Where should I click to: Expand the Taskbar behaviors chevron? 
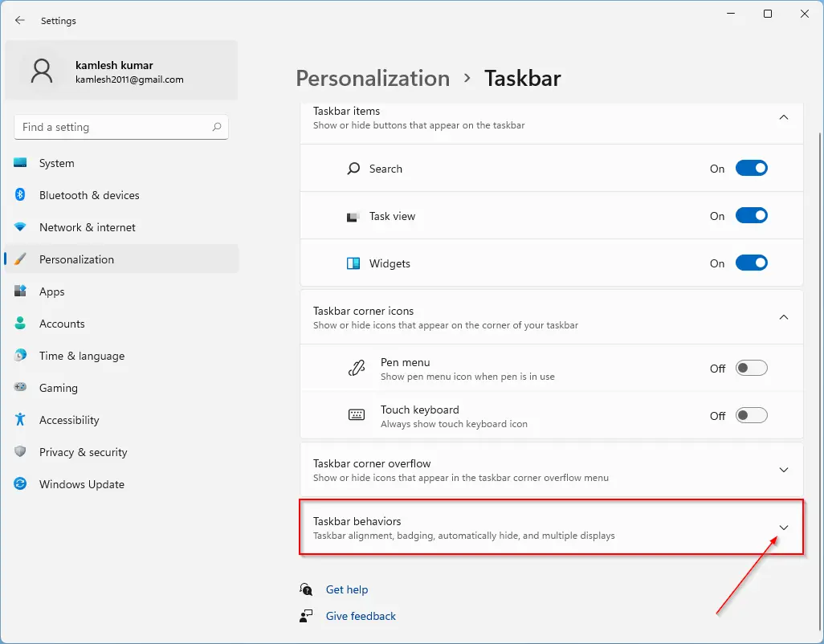(x=784, y=528)
